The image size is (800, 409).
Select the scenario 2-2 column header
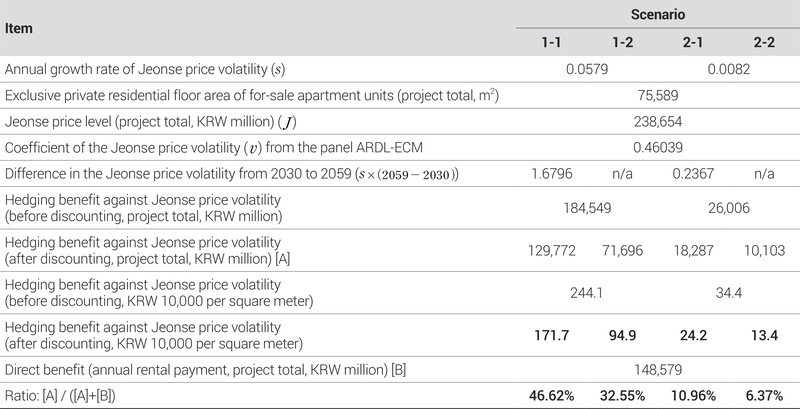click(764, 44)
